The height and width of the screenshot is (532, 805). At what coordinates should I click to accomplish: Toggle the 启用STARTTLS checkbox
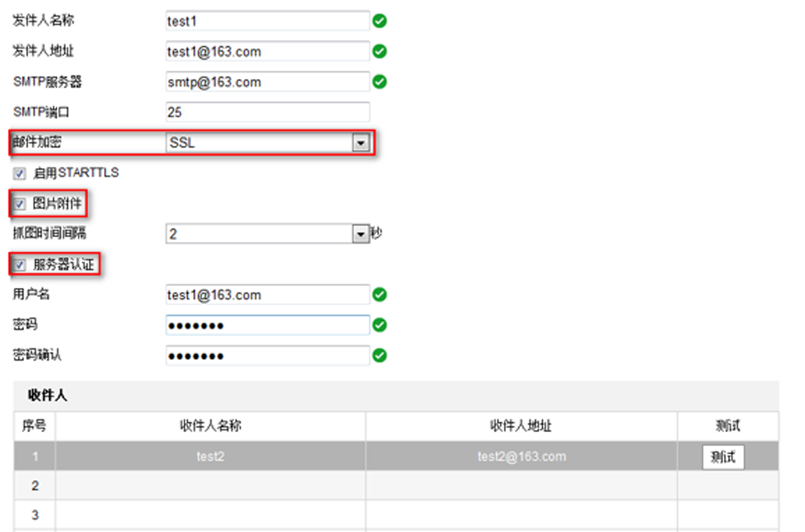pyautogui.click(x=20, y=173)
